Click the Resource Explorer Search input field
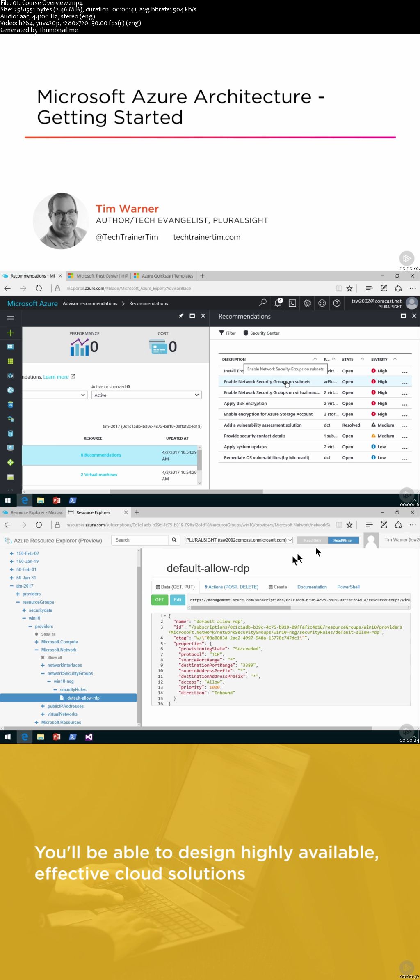 140,540
